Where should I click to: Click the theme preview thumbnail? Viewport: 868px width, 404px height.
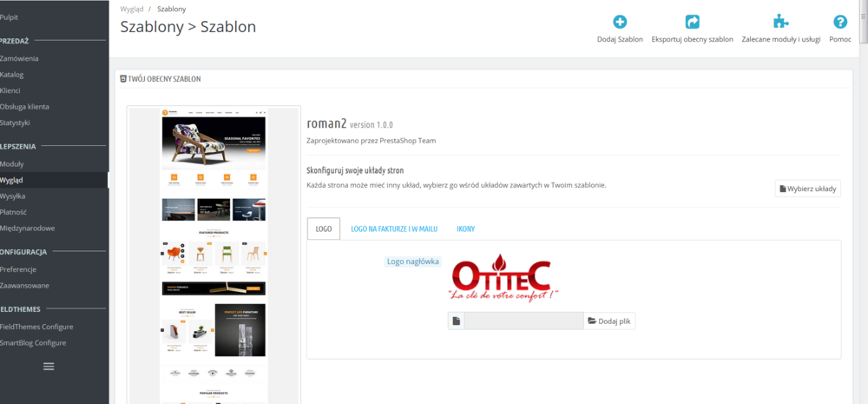214,255
